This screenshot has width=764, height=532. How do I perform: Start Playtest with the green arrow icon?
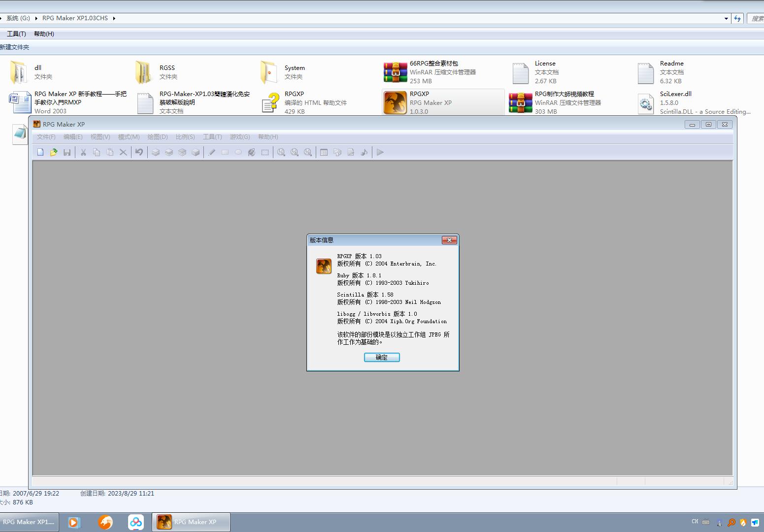click(380, 152)
